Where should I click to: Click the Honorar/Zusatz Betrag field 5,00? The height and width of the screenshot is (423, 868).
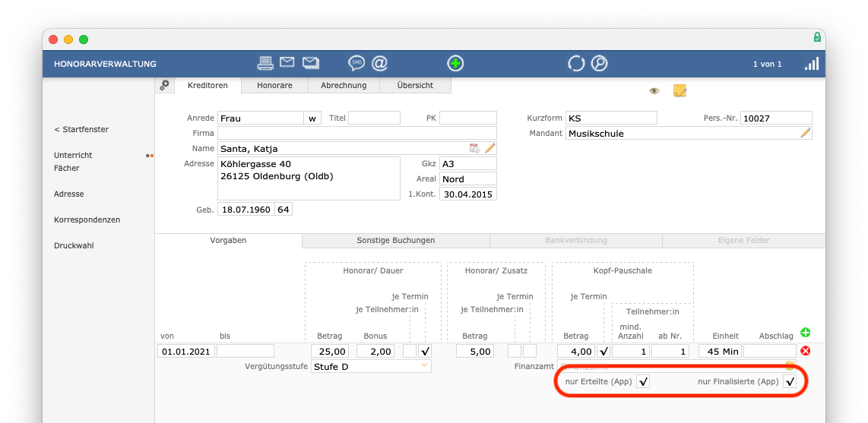point(475,351)
